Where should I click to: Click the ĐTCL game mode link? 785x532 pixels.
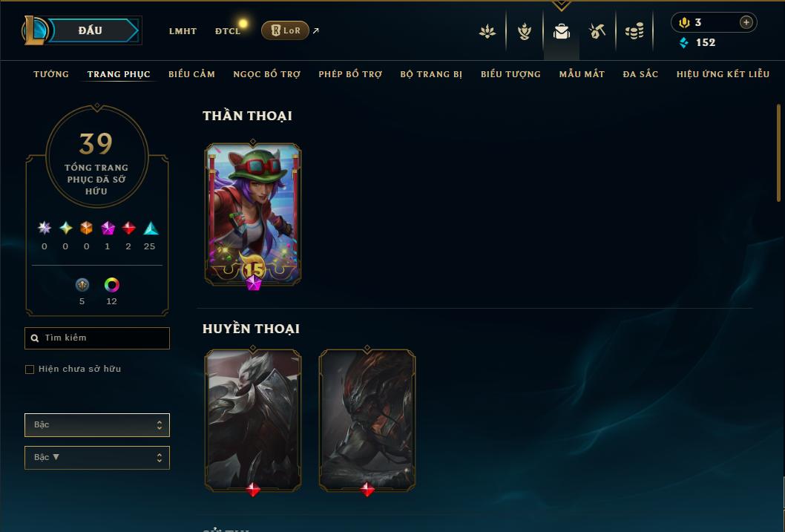[x=228, y=31]
